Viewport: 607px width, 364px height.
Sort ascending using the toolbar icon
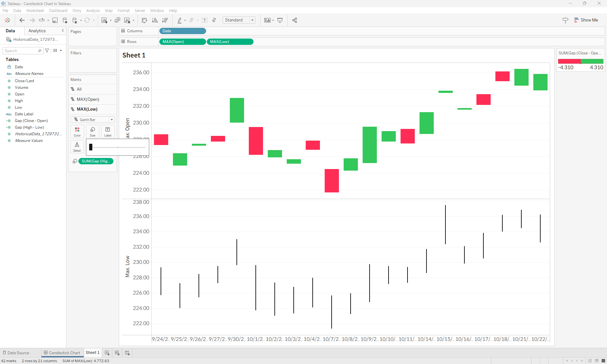coord(155,20)
